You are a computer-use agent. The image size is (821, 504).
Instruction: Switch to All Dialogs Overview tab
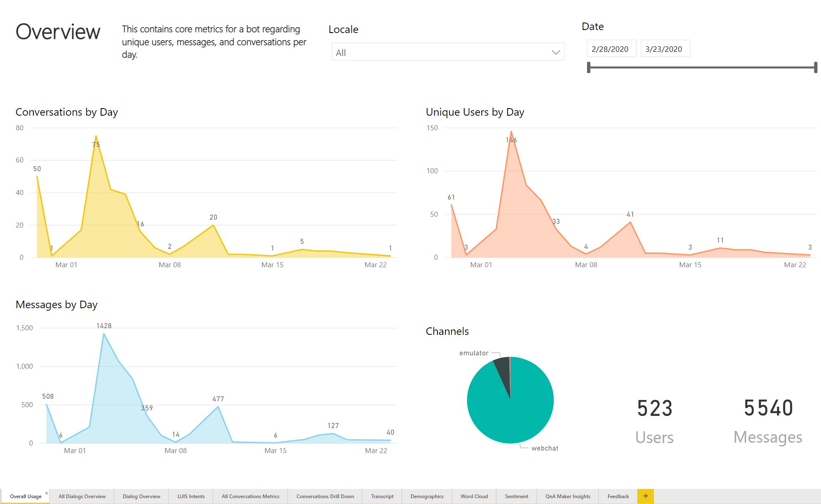82,496
